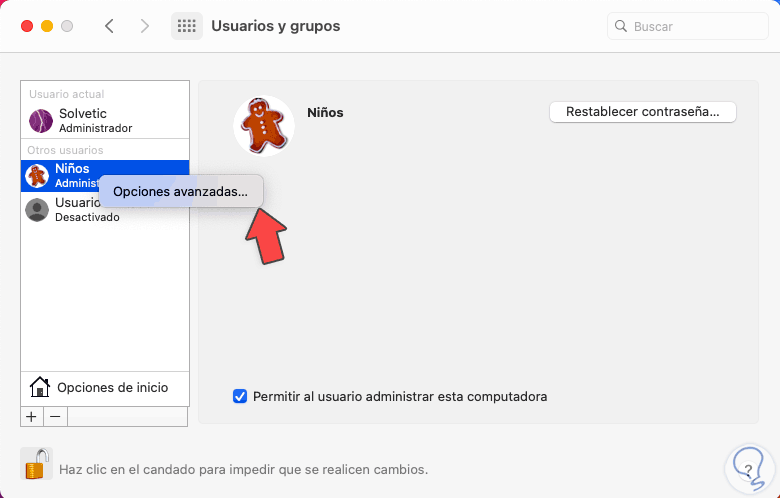Click the large Niños profile picture
This screenshot has height=498, width=780.
(263, 126)
